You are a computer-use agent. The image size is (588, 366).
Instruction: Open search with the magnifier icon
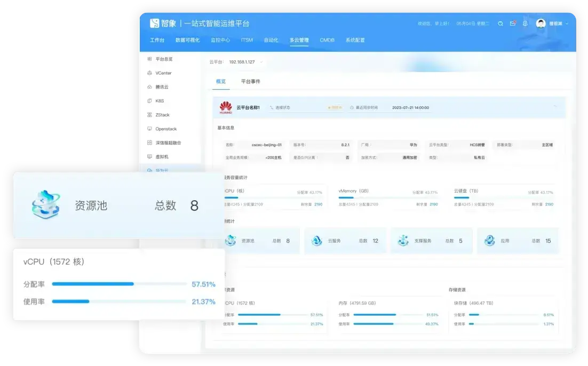pos(500,23)
